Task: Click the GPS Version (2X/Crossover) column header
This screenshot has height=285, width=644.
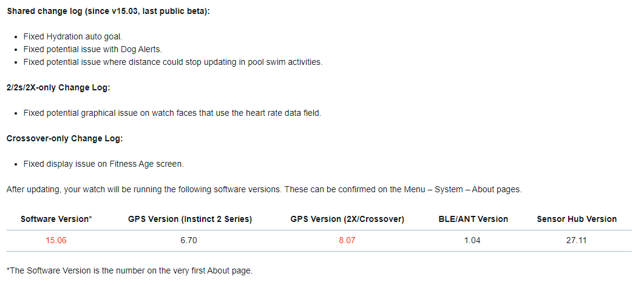Action: 347,219
